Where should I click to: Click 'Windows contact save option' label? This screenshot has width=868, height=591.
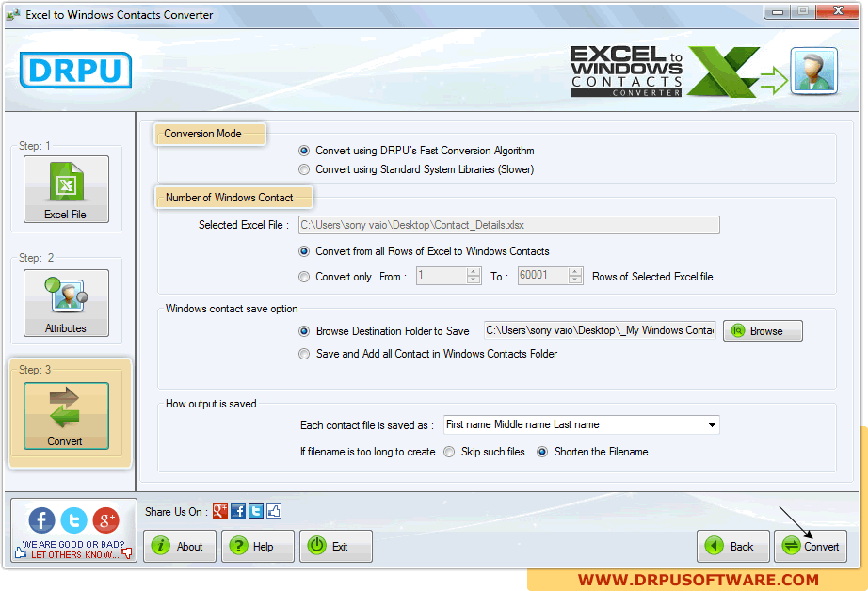232,309
